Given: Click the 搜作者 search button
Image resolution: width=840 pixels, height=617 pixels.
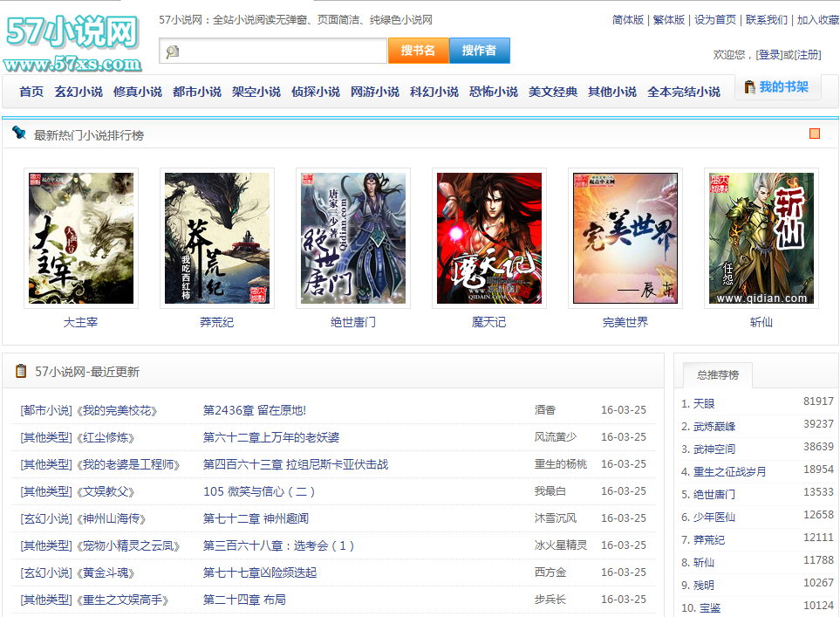Looking at the screenshot, I should 480,51.
